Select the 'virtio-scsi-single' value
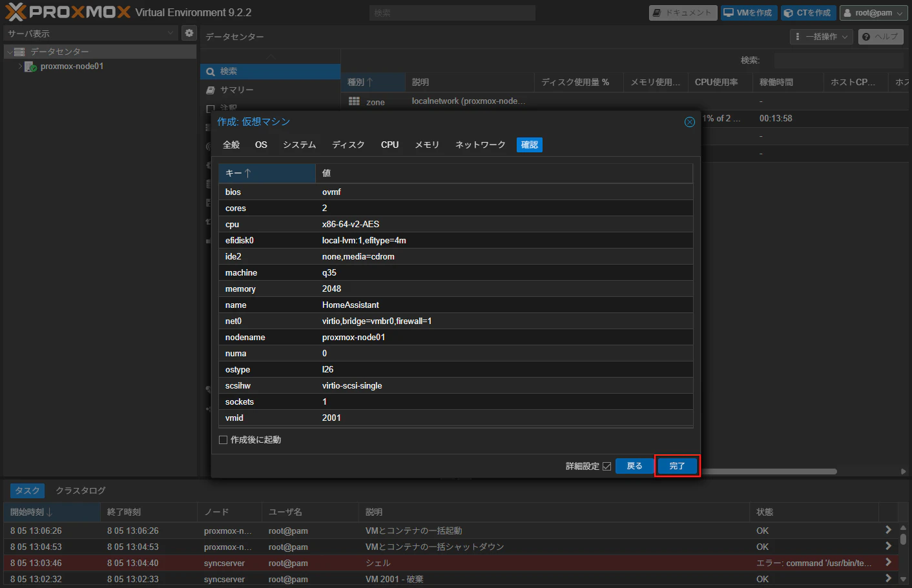 (x=352, y=385)
